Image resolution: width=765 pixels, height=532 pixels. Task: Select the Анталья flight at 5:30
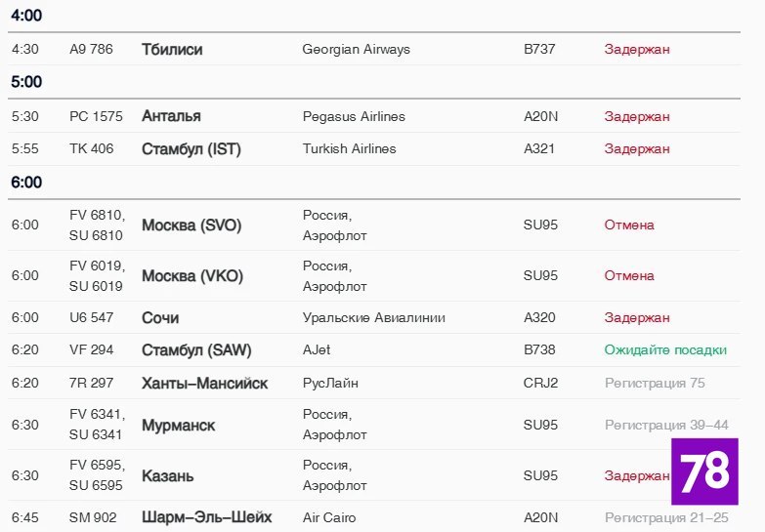tap(171, 116)
